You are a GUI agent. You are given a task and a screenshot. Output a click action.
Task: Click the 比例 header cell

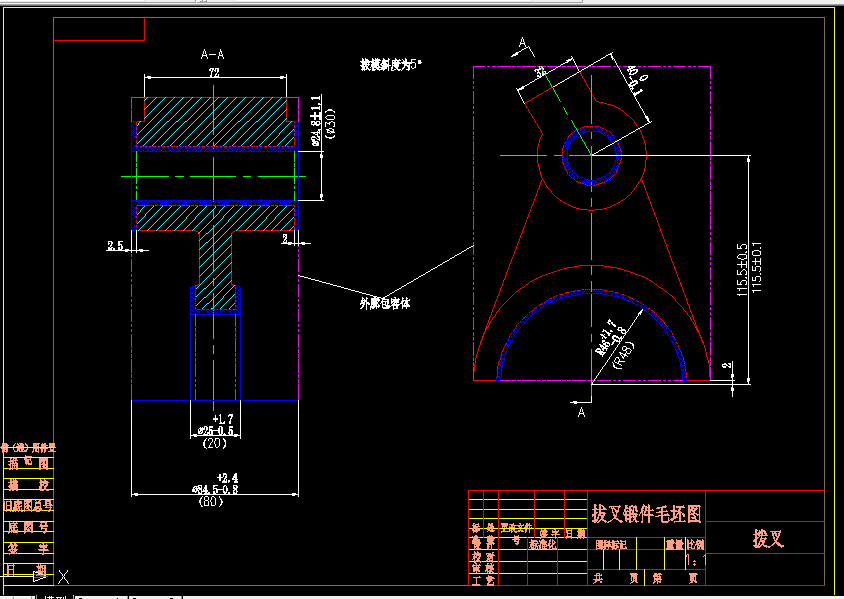[x=695, y=545]
